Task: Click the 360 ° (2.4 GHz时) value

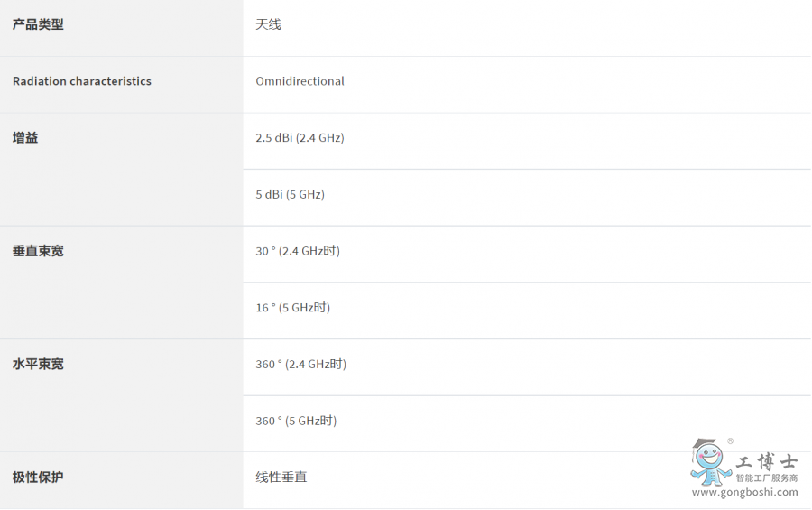Action: pyautogui.click(x=300, y=365)
